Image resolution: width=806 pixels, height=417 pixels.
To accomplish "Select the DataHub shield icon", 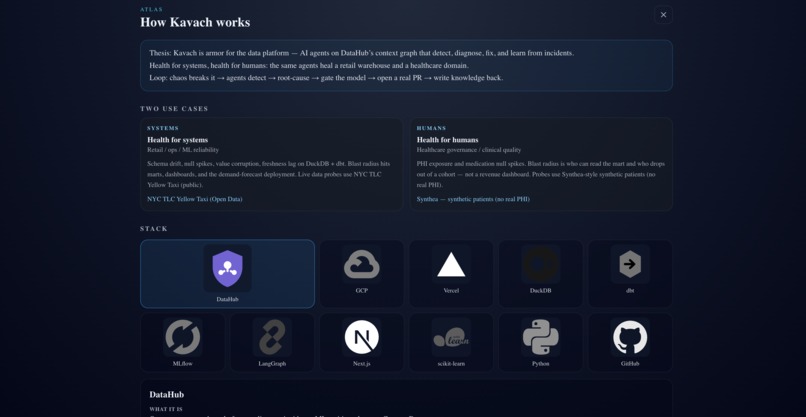I will pos(227,268).
